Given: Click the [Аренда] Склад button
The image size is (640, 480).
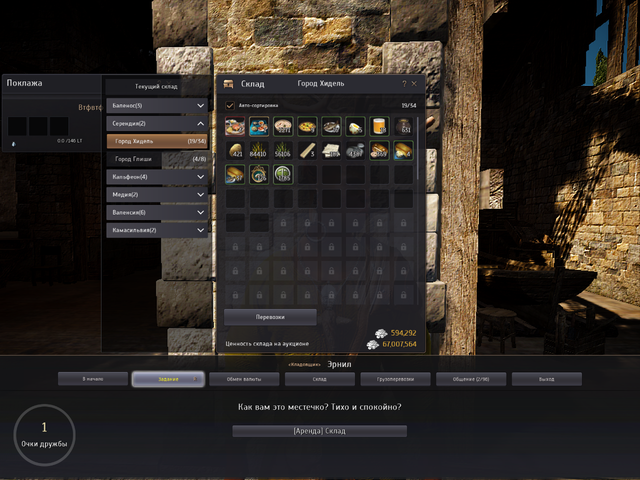Looking at the screenshot, I should 320,431.
